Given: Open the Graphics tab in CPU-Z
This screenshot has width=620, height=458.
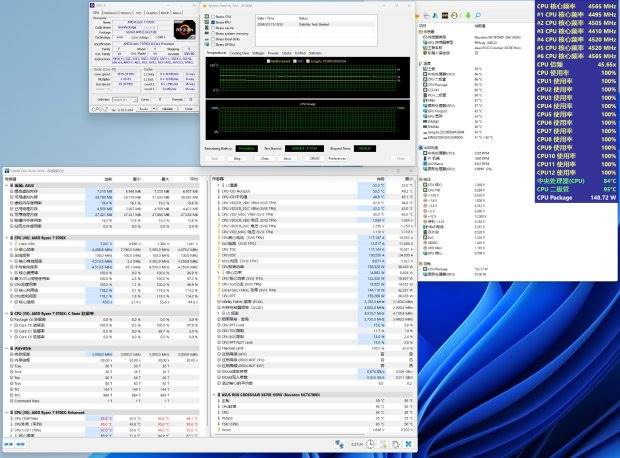Looking at the screenshot, I should (151, 13).
